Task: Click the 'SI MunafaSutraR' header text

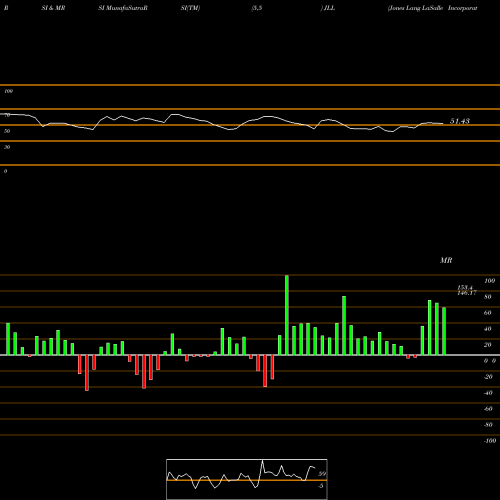Action: coord(123,8)
